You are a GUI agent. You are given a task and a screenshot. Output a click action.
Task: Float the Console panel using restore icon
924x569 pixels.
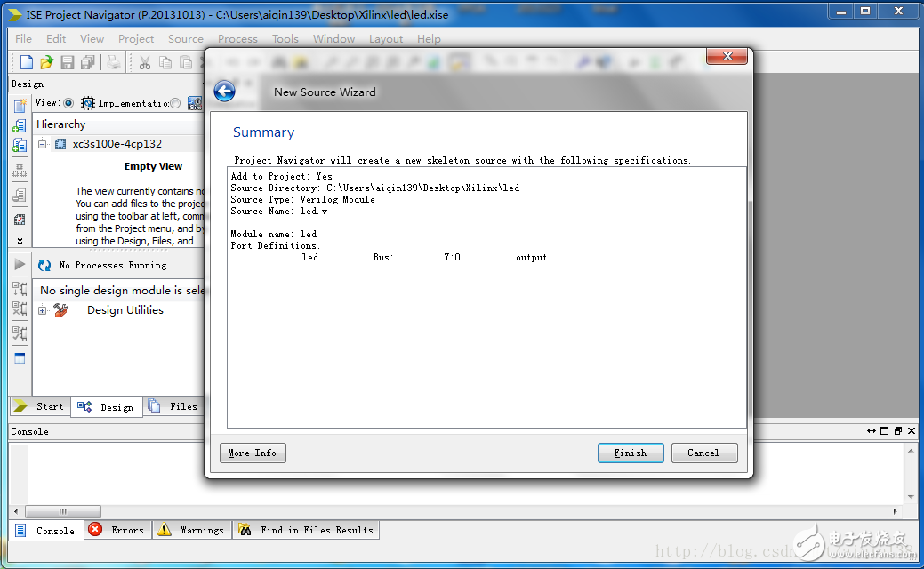898,431
